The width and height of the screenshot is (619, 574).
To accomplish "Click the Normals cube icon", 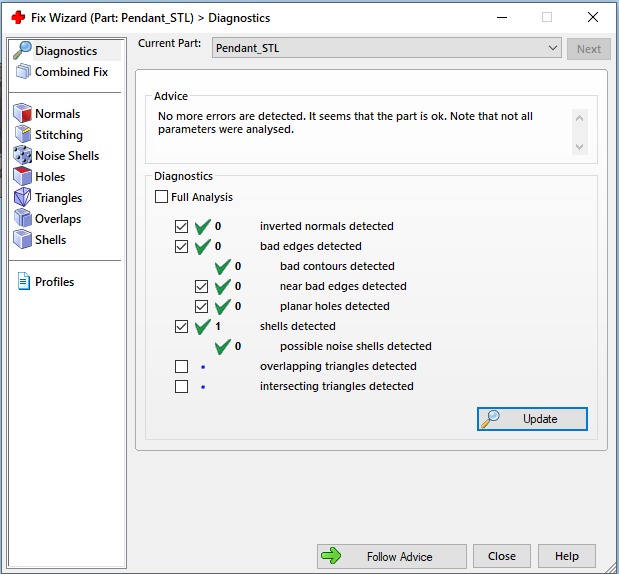I will (23, 113).
